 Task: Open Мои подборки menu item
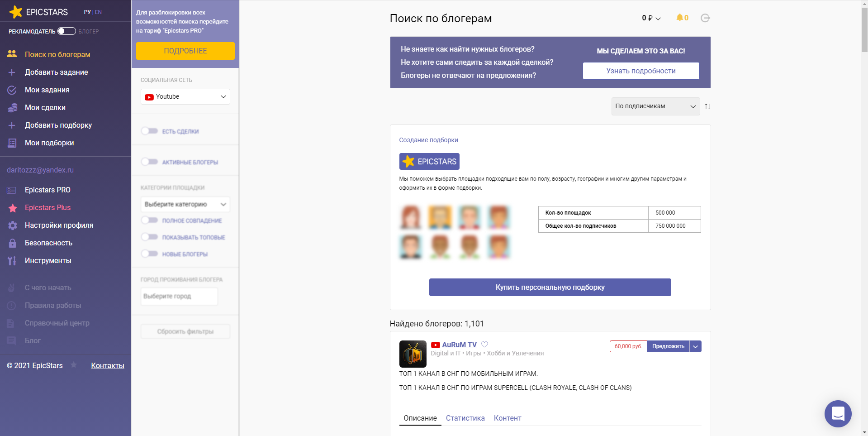pyautogui.click(x=49, y=143)
